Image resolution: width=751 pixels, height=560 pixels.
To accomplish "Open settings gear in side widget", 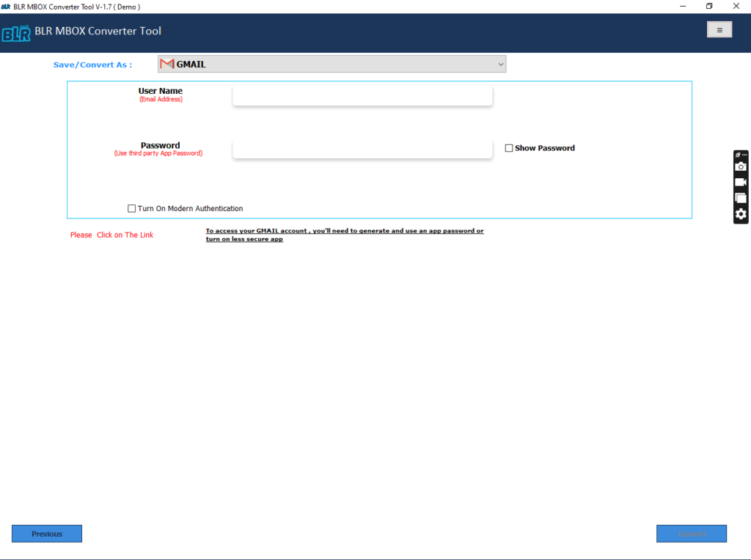I will point(741,214).
